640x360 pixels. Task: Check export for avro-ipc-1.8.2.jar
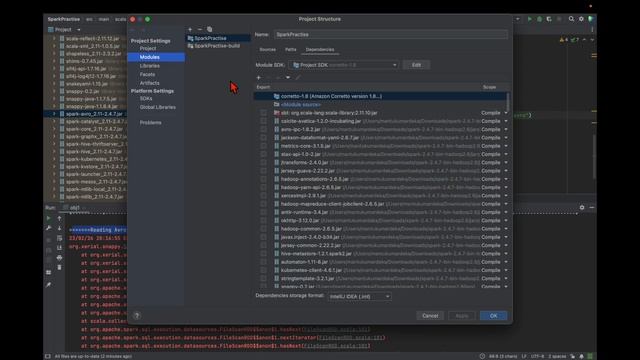(x=263, y=129)
